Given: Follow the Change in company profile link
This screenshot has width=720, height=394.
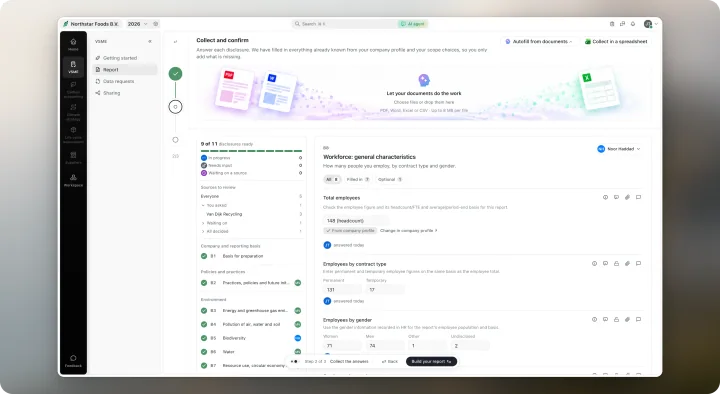Looking at the screenshot, I should coord(409,231).
